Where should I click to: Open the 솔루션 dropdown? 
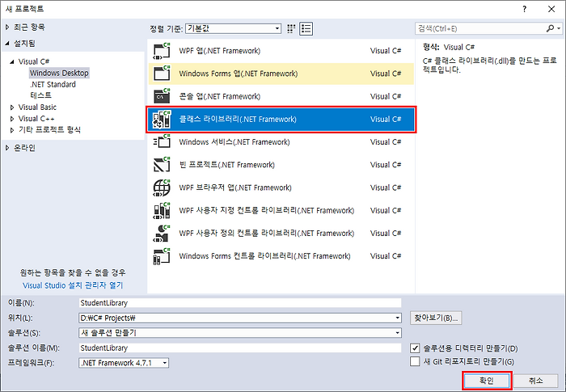point(397,333)
